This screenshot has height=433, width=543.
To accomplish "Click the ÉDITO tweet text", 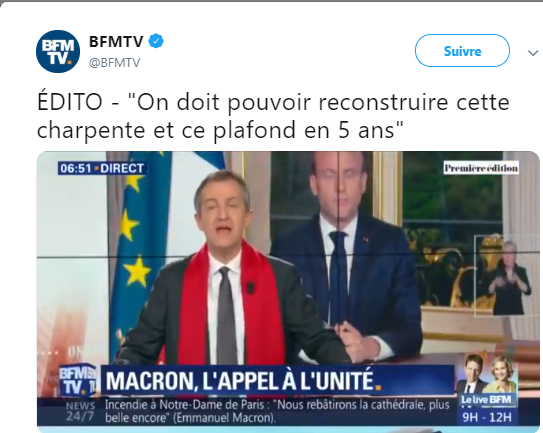I will (x=273, y=116).
